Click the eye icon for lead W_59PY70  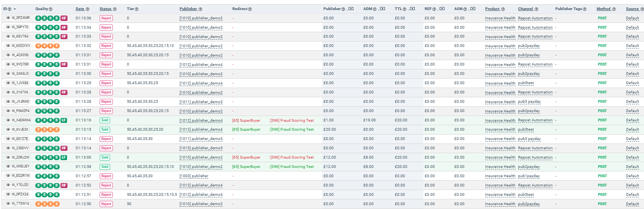pos(8,27)
